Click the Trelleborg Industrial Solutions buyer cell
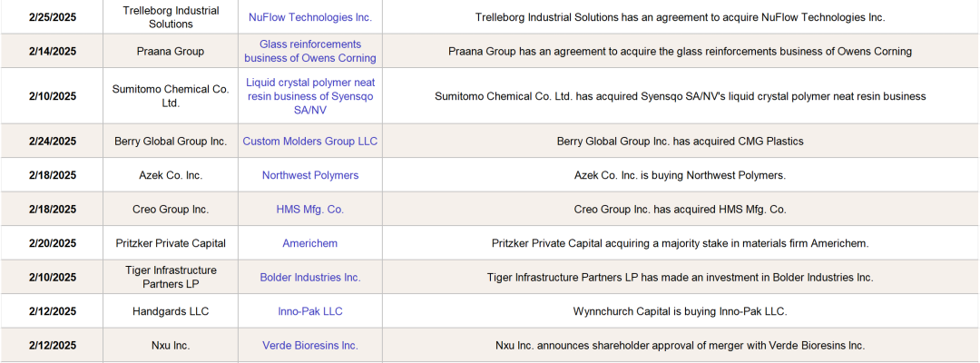This screenshot has height=363, width=980. (171, 17)
